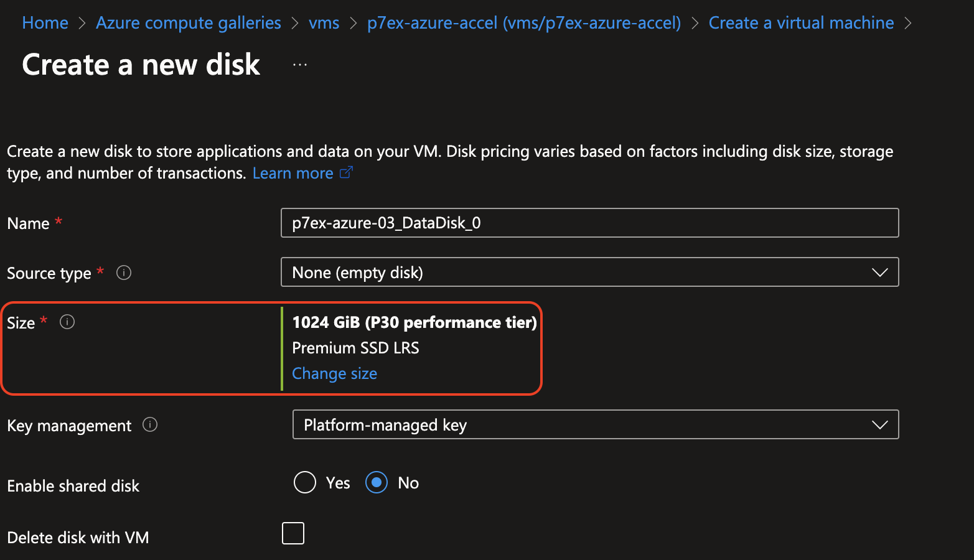Click the Key management dropdown chevron arrow
Image resolution: width=974 pixels, height=560 pixels.
coord(879,424)
